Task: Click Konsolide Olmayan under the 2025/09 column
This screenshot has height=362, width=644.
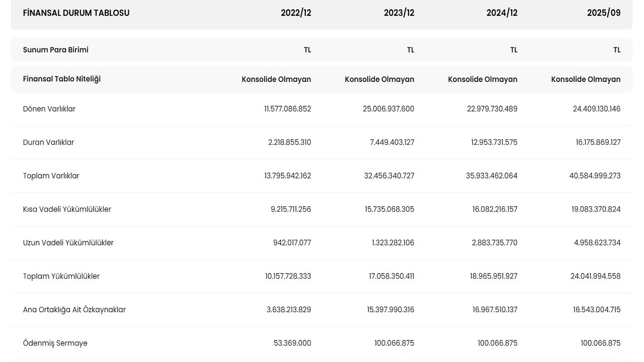Action: (x=586, y=79)
